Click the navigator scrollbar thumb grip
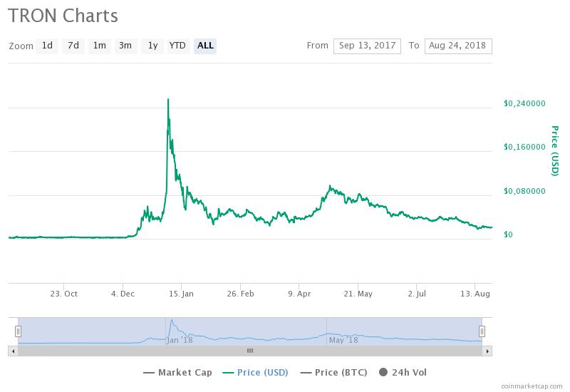 click(250, 351)
